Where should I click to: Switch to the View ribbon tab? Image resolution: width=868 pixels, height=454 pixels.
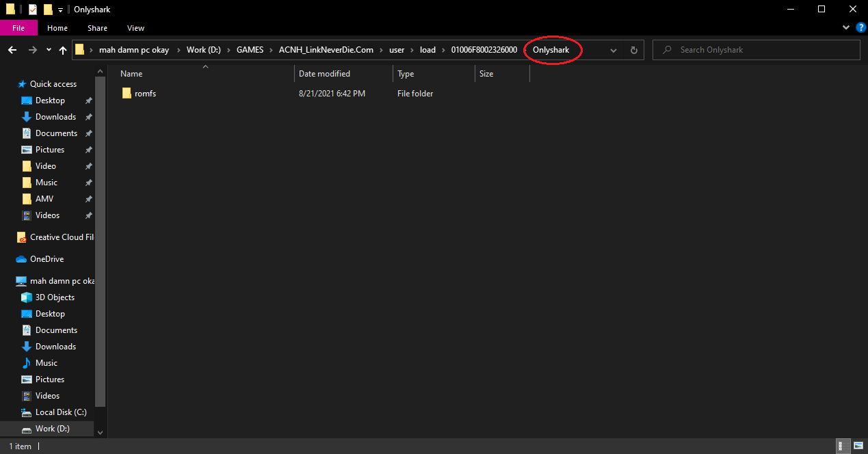point(135,28)
